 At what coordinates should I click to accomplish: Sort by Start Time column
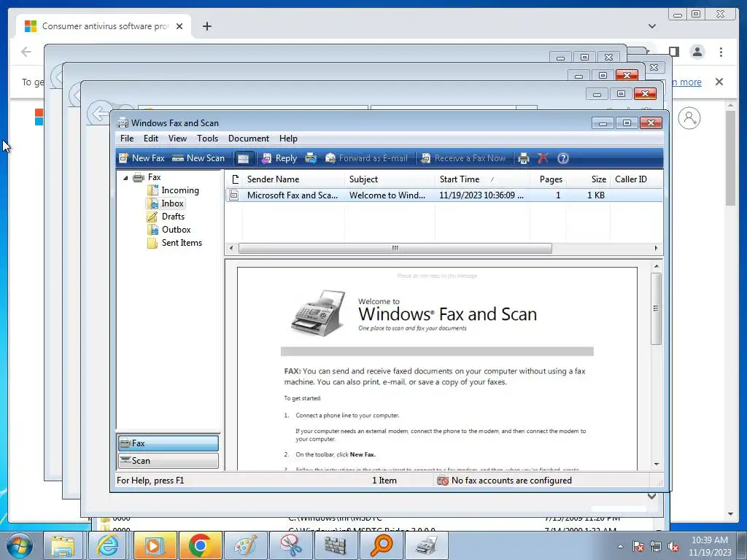pyautogui.click(x=482, y=179)
